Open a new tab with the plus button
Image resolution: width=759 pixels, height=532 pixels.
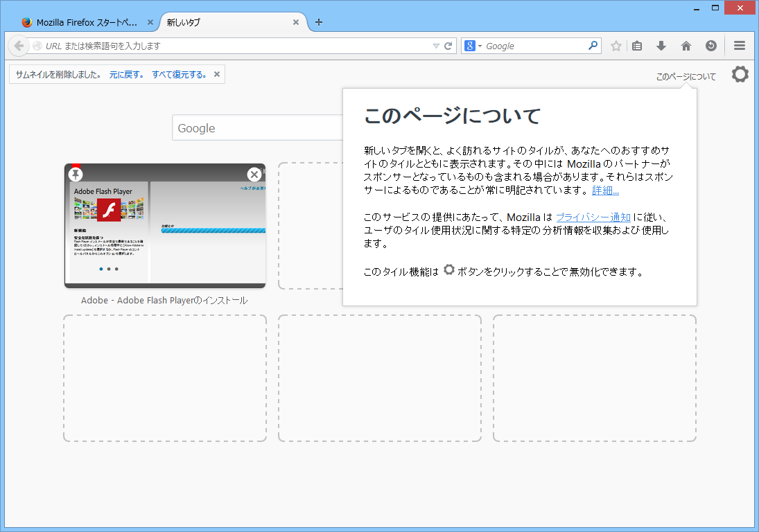(x=318, y=22)
